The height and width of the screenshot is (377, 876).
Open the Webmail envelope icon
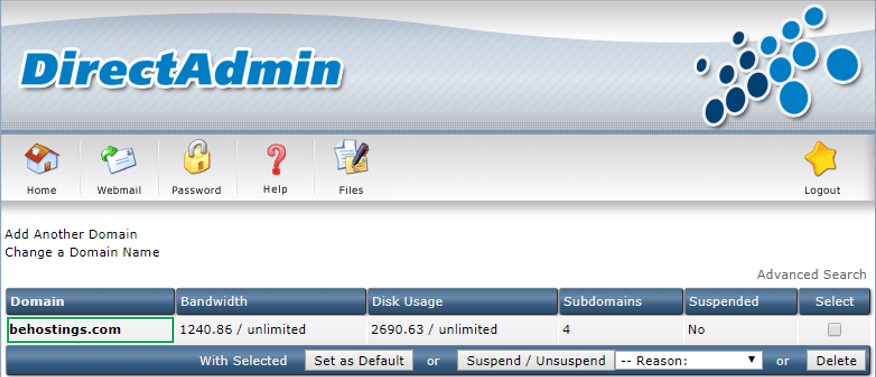[x=118, y=159]
